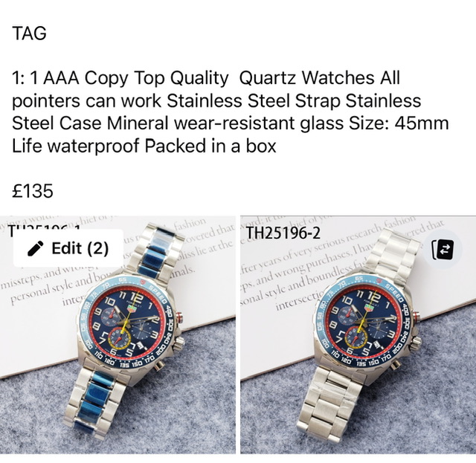Click the crown of the left watch
This screenshot has height=463, width=476.
click(178, 344)
